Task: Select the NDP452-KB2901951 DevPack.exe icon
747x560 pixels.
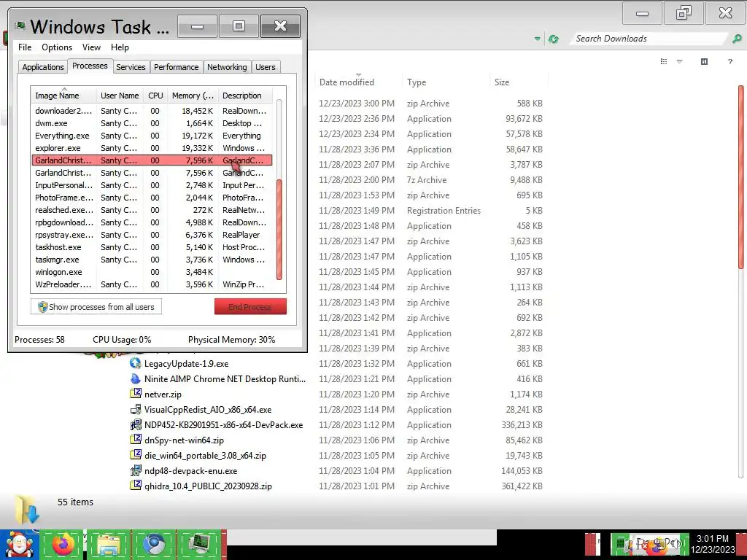Action: click(x=136, y=425)
